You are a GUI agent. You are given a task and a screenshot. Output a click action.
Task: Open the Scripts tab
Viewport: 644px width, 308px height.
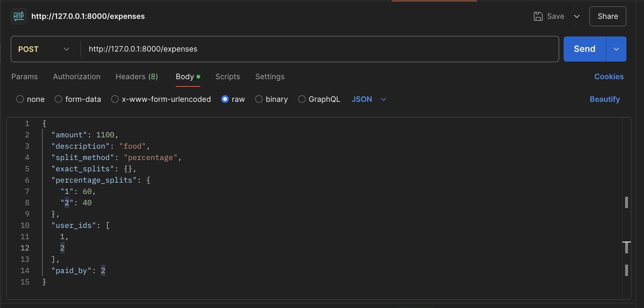(228, 77)
